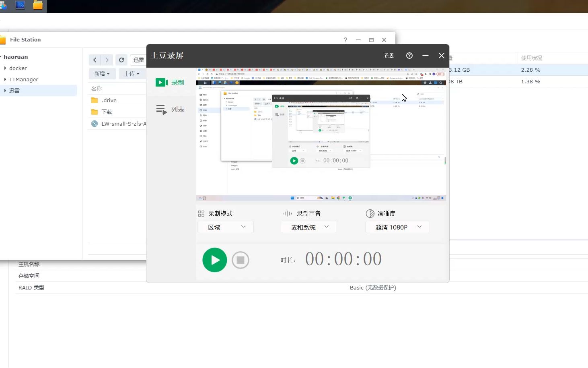Click the RAID 类型 label
The width and height of the screenshot is (588, 368).
(x=31, y=287)
